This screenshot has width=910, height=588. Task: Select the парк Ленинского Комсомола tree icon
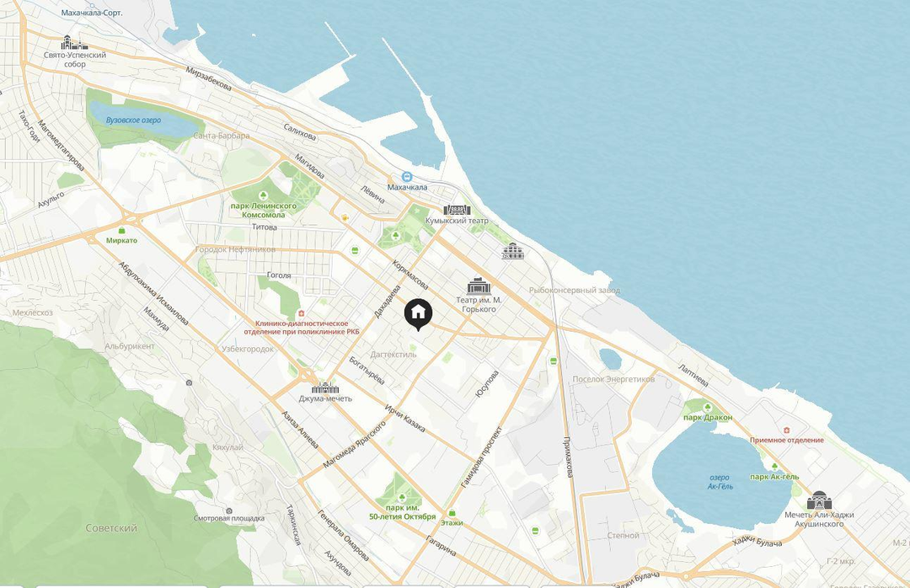pos(263,195)
